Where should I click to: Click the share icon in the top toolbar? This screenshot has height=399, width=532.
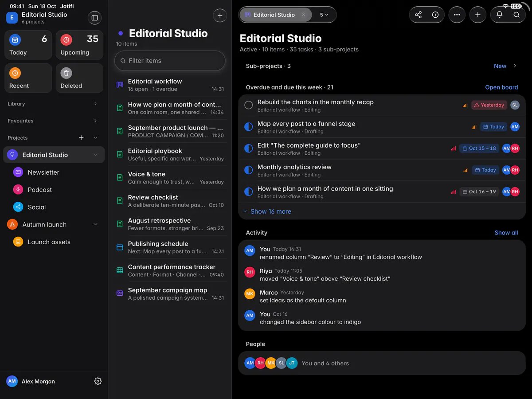(418, 15)
